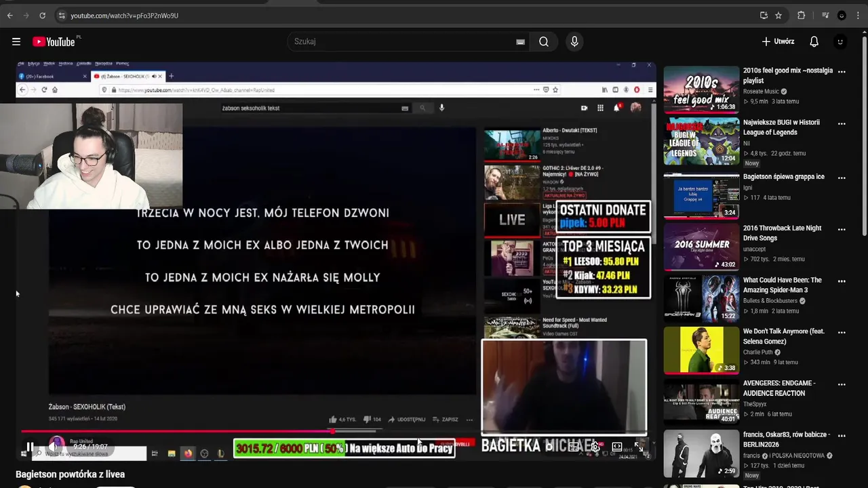
Task: Open the Chrome profile avatar
Action: tap(842, 15)
